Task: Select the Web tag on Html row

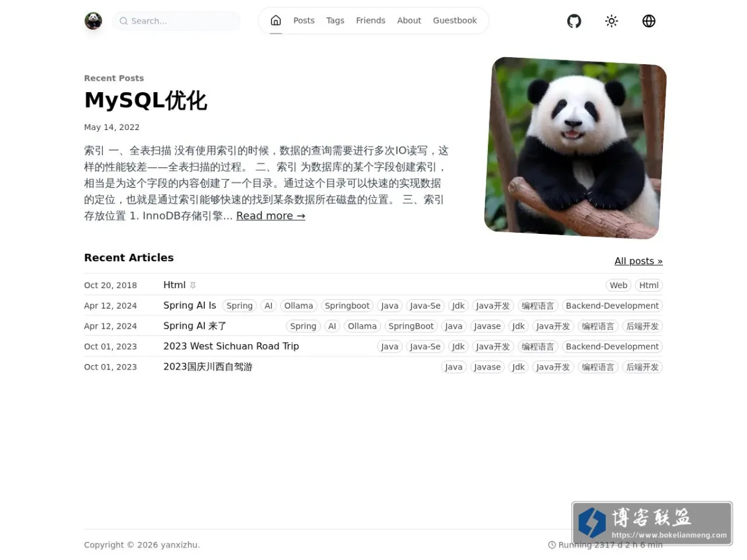Action: 618,286
